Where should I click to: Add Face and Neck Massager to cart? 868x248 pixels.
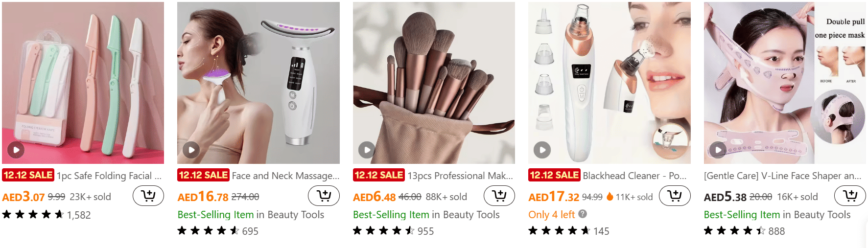coord(324,196)
